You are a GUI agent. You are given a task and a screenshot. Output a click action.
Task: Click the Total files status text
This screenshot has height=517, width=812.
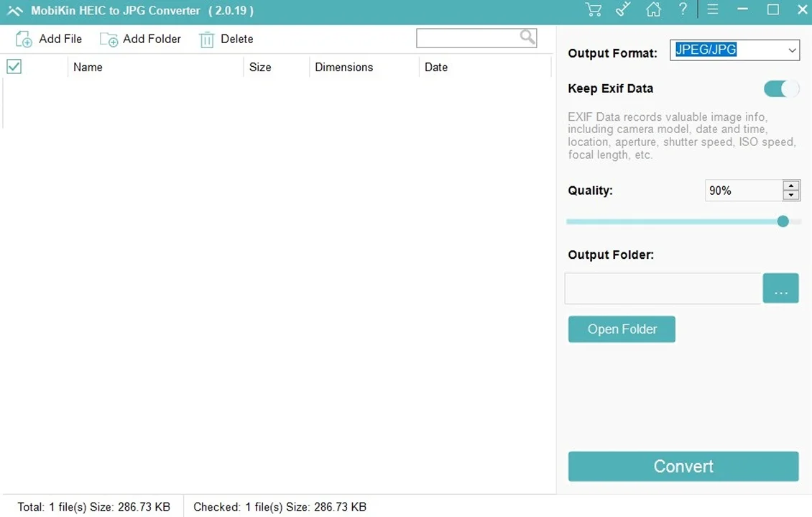[x=93, y=507]
